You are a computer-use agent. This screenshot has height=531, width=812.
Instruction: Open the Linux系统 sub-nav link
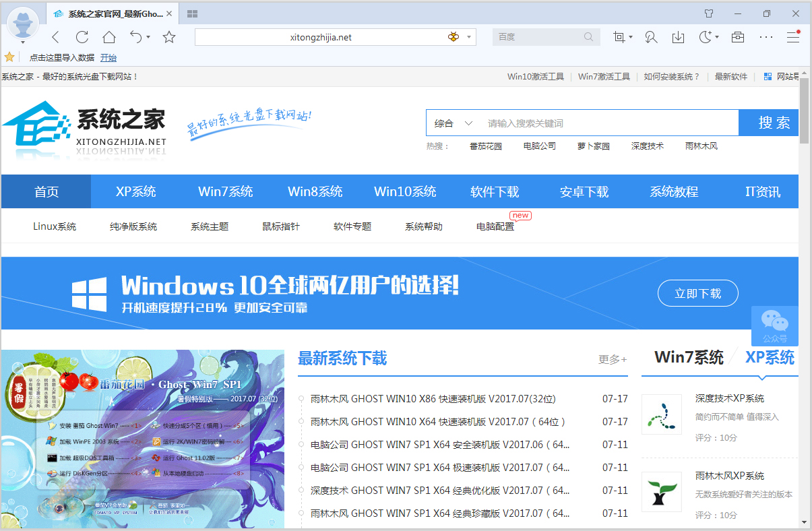pyautogui.click(x=55, y=226)
